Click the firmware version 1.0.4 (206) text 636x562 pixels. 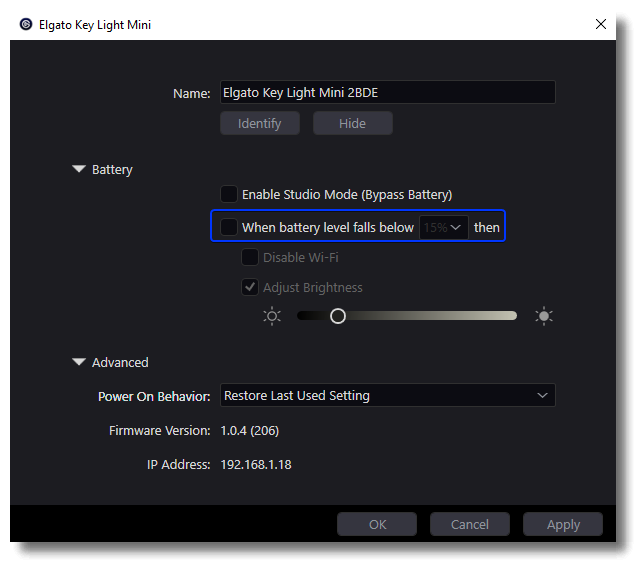click(249, 431)
